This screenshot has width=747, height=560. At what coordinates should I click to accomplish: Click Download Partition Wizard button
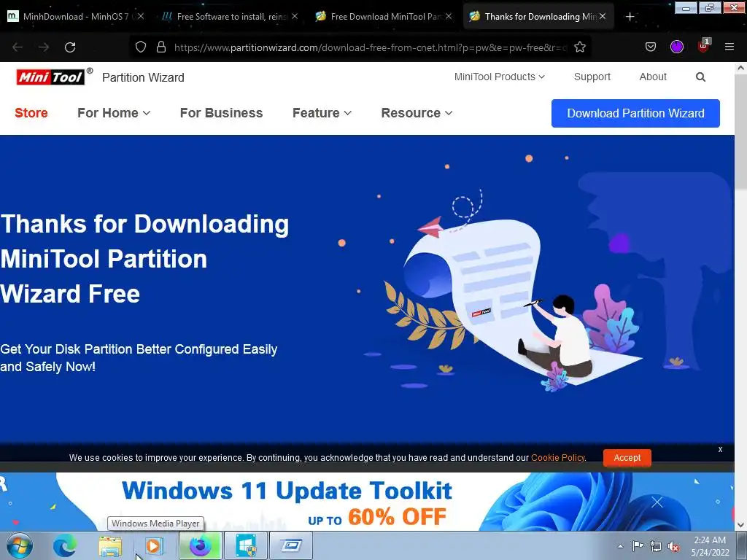[635, 113]
